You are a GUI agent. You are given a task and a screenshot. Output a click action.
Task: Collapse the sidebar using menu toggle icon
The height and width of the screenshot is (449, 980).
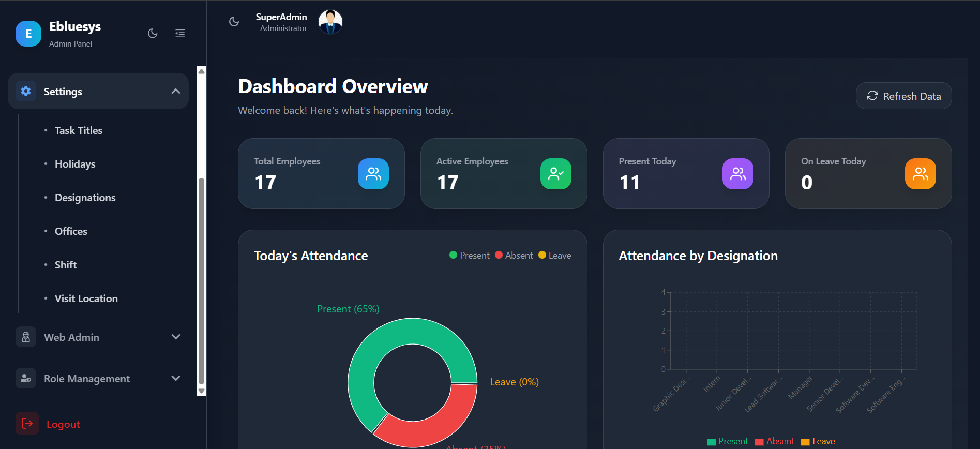point(180,34)
